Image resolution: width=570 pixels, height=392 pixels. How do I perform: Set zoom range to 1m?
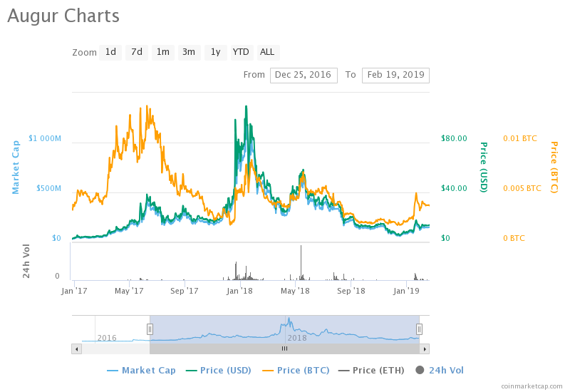click(x=163, y=52)
